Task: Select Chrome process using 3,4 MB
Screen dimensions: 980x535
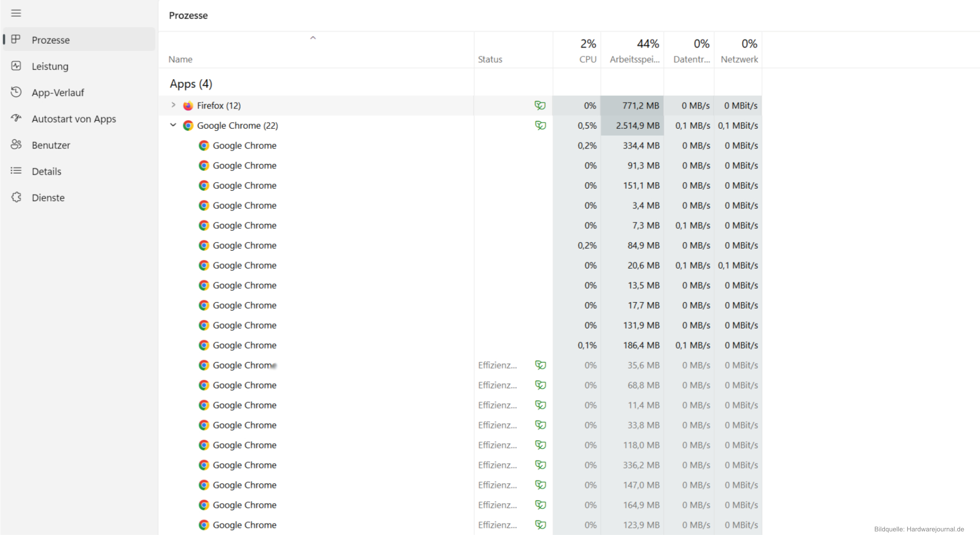Action: 460,205
